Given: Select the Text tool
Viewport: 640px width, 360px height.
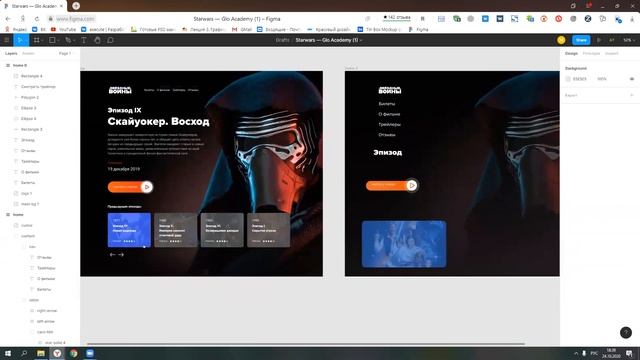Looking at the screenshot, I should (x=84, y=40).
